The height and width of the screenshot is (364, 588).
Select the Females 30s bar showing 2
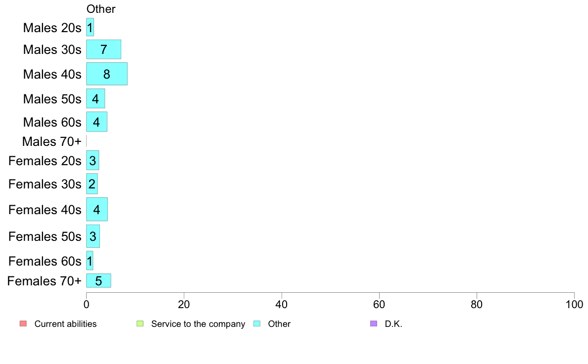tap(92, 183)
